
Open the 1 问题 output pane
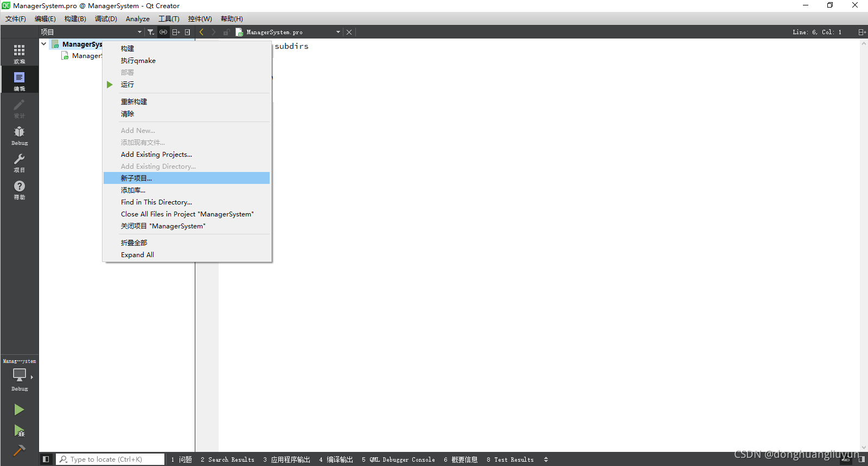(182, 459)
